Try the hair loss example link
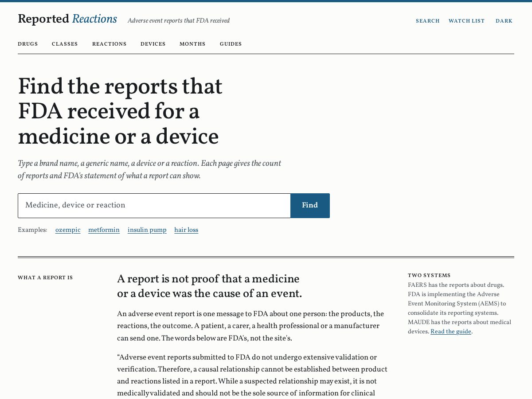 186,230
